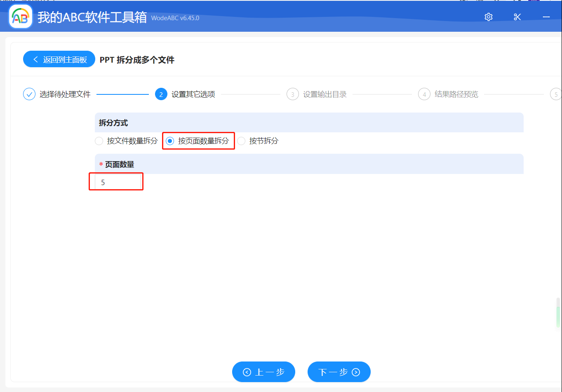This screenshot has width=562, height=392.
Task: Click the partially visible step 5 circle
Action: click(x=555, y=94)
